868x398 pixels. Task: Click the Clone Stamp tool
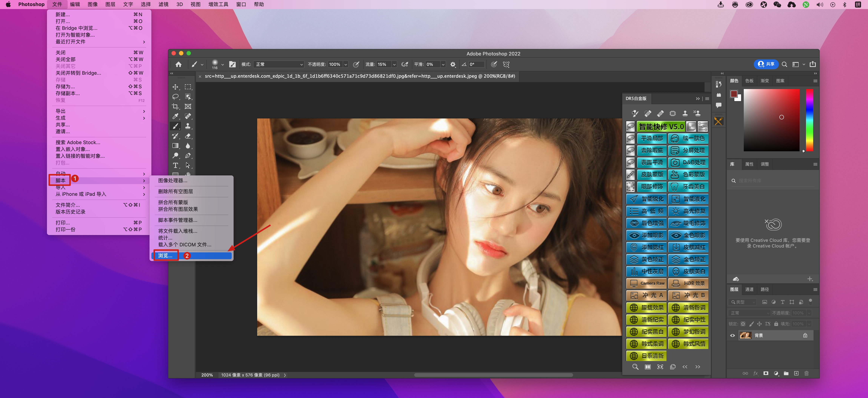[x=188, y=126]
